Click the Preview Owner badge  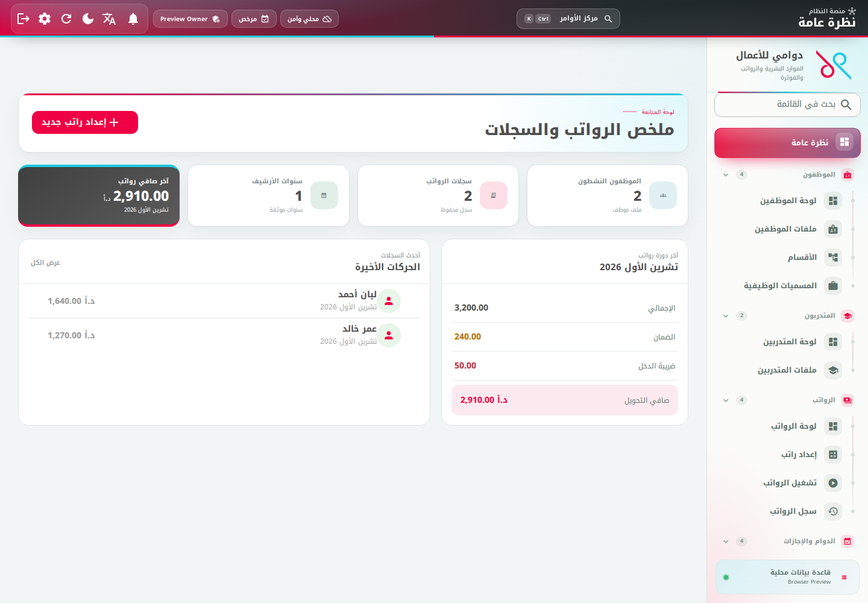[x=190, y=19]
